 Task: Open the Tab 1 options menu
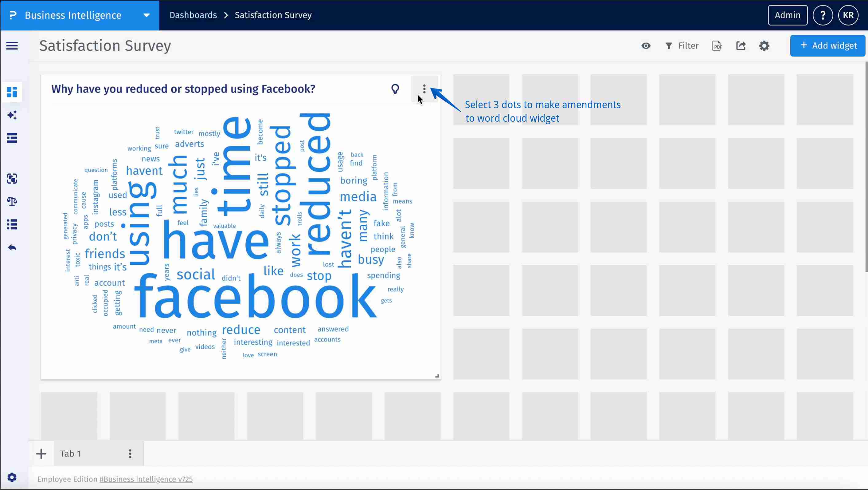[x=130, y=453]
